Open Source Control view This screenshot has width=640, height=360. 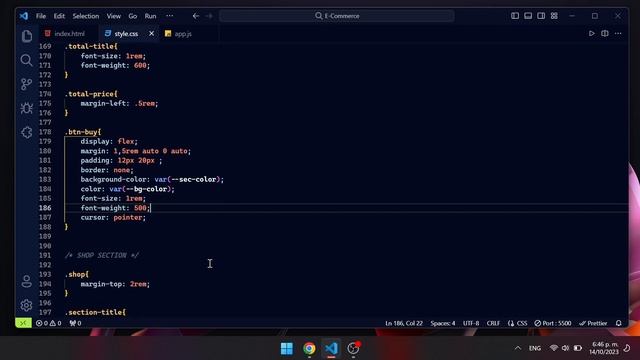click(x=27, y=84)
